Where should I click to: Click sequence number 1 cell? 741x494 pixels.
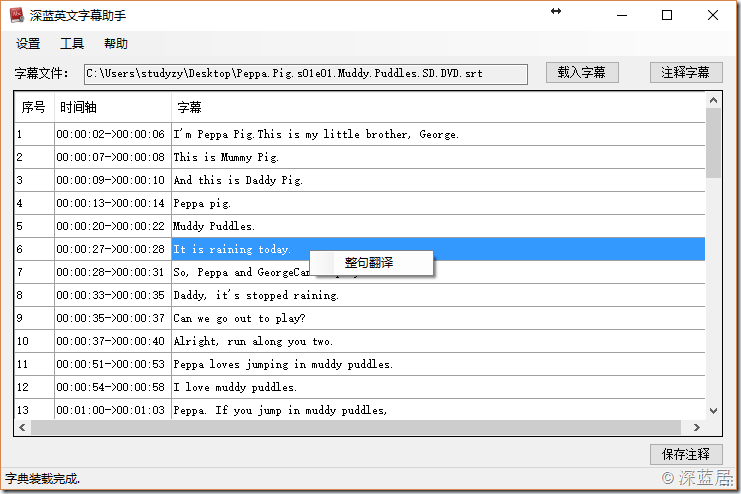point(34,134)
